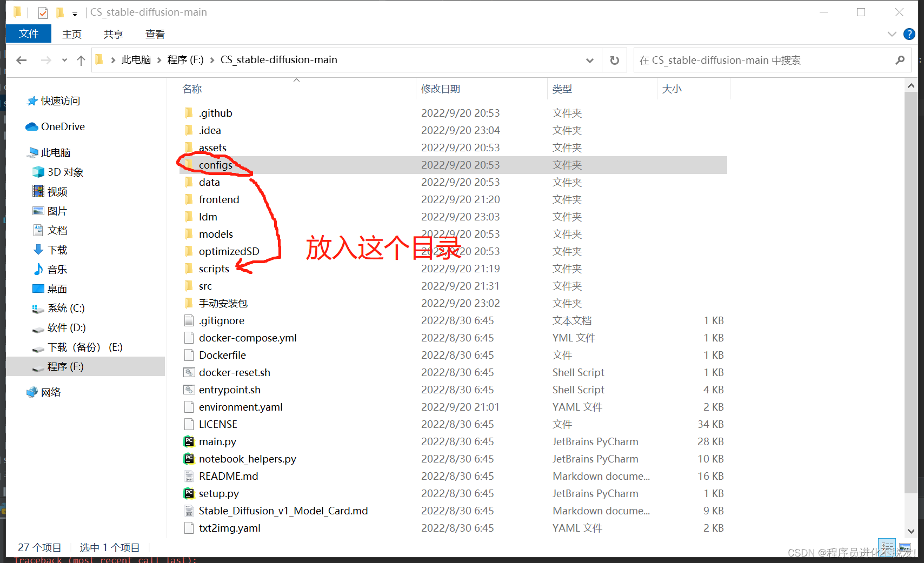Select the notebook_helpers.py PyCharm icon

coord(189,459)
